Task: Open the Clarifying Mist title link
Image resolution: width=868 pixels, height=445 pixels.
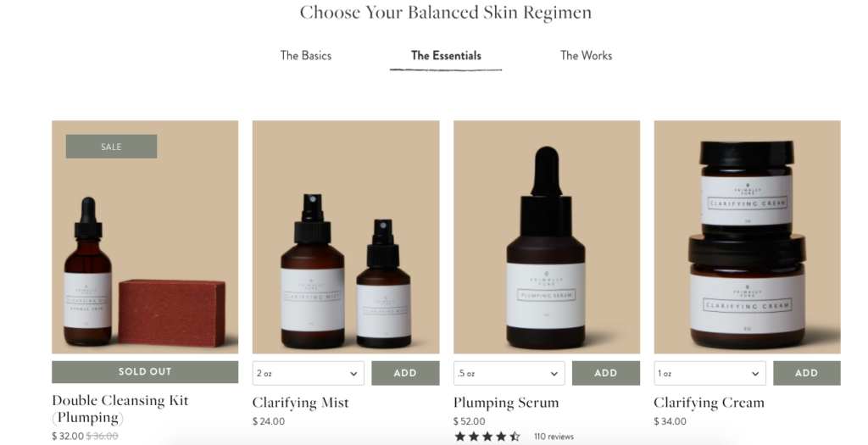Action: (301, 403)
